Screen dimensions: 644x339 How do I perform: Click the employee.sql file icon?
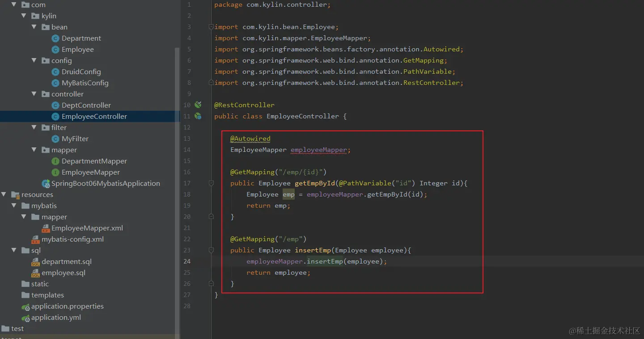35,273
